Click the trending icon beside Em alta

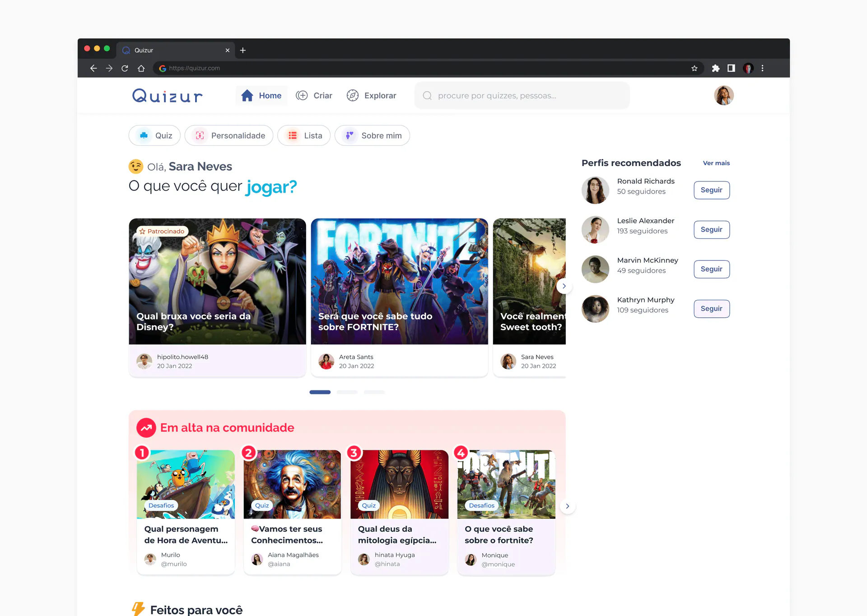pos(146,428)
